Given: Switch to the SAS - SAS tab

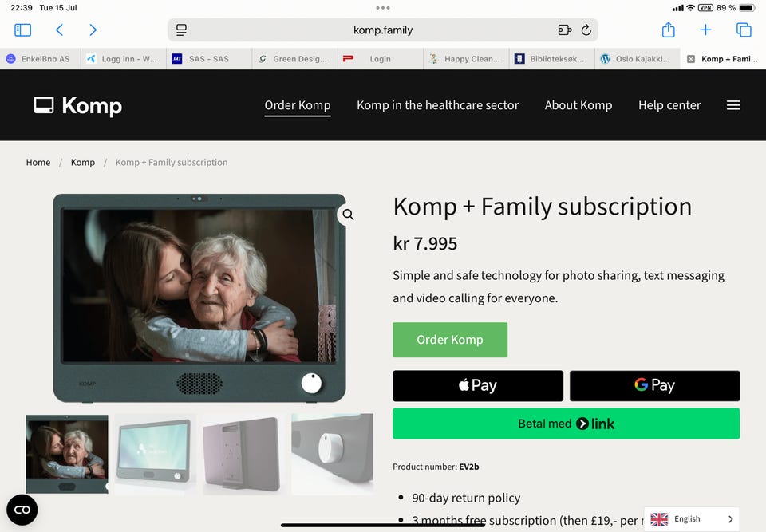Looking at the screenshot, I should [x=208, y=59].
